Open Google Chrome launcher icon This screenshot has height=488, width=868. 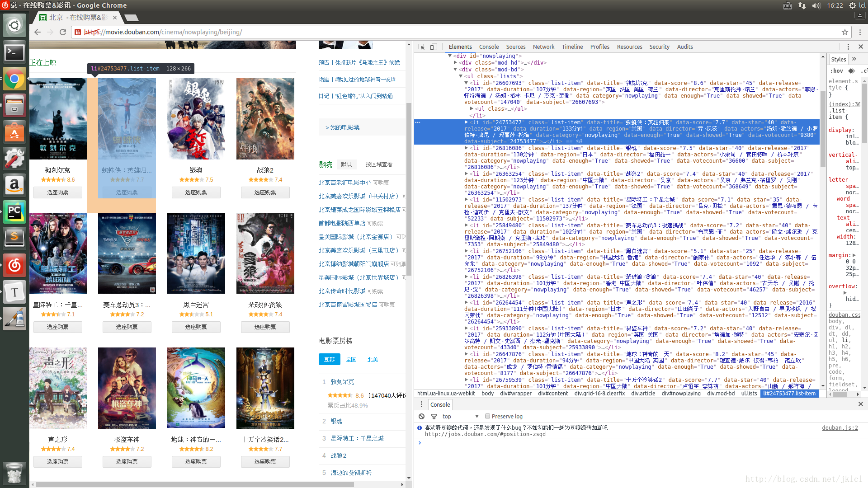[x=14, y=80]
